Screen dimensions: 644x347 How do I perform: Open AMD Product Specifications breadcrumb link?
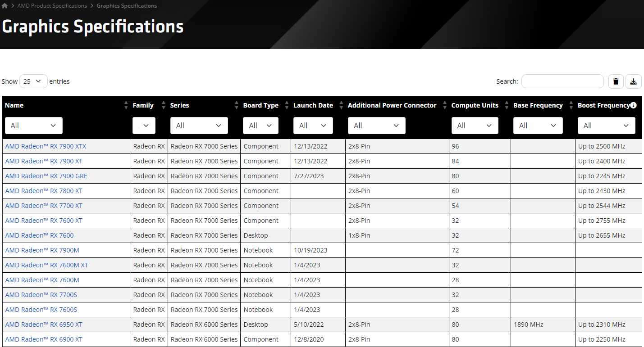(x=52, y=6)
